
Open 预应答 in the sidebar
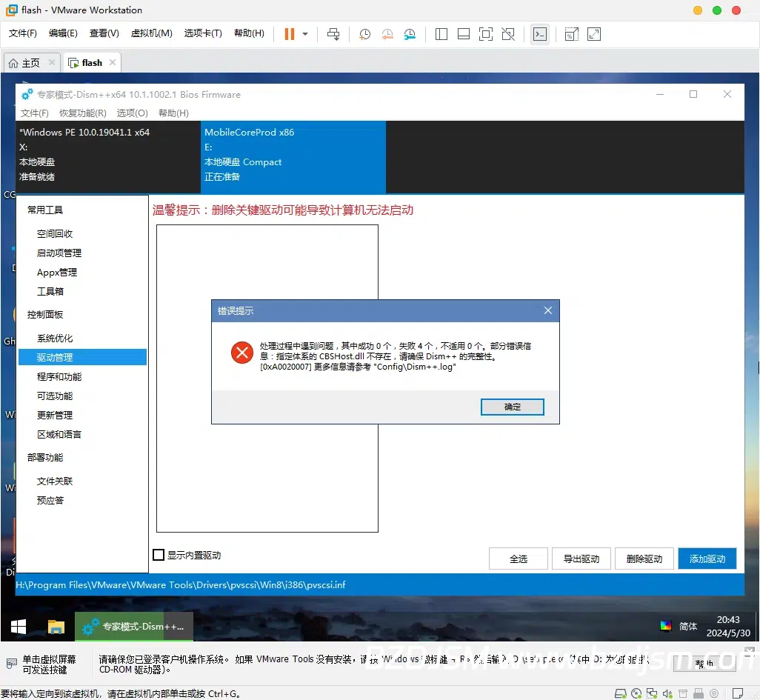[x=50, y=500]
